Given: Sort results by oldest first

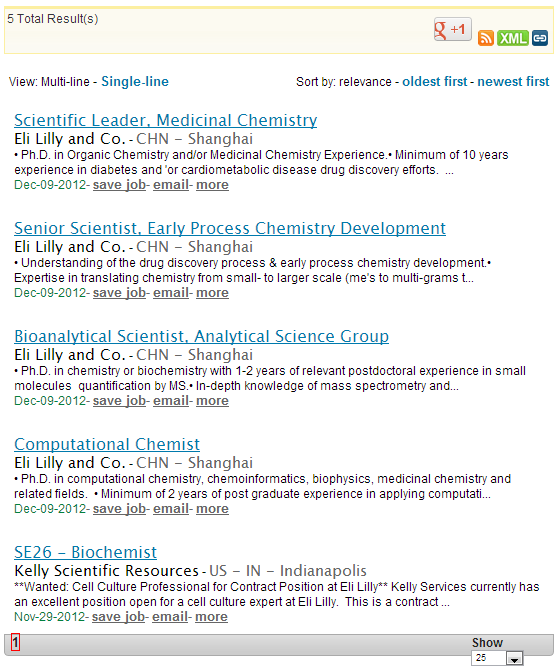Looking at the screenshot, I should click(x=434, y=81).
